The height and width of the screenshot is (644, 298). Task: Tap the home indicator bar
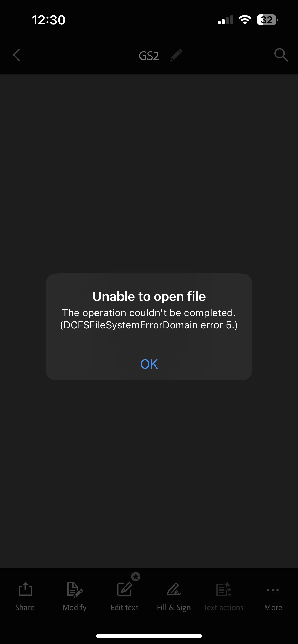click(x=149, y=636)
